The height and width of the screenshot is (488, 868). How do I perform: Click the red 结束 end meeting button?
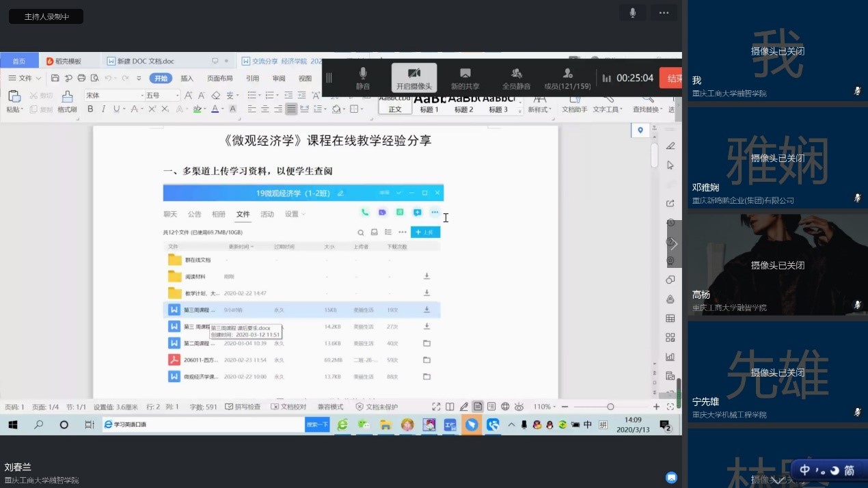tap(673, 79)
